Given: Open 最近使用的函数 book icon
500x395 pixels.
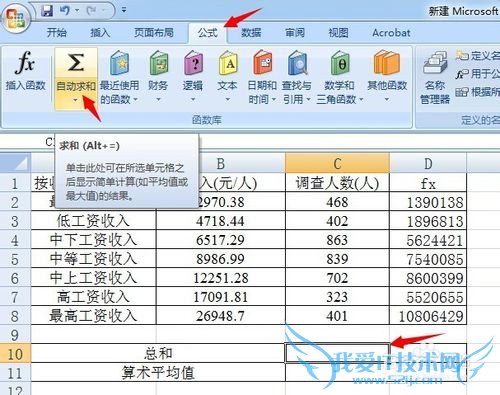Looking at the screenshot, I should [x=119, y=63].
